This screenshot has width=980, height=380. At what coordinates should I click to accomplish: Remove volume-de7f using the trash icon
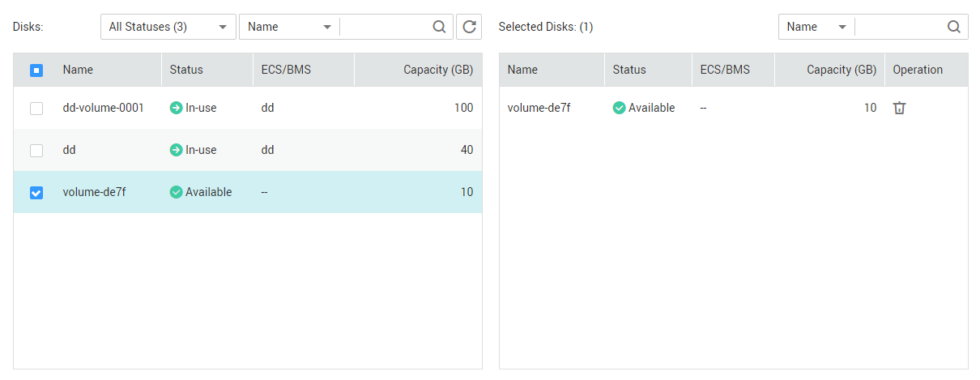(899, 108)
